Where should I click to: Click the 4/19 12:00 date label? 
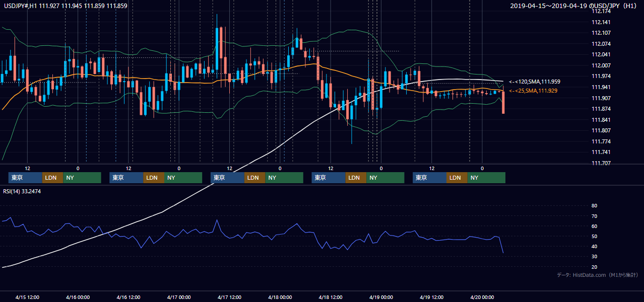[x=432, y=297]
